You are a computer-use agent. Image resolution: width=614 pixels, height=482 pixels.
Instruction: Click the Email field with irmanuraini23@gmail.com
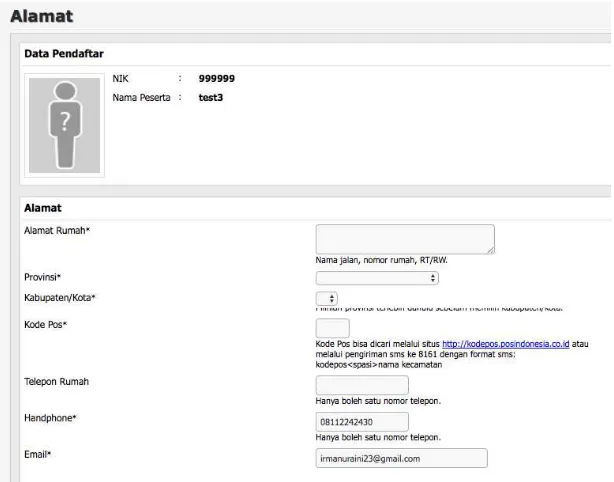coord(401,458)
